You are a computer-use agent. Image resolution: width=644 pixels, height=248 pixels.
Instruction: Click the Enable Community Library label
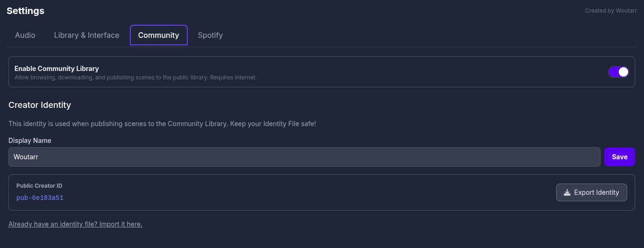tap(57, 69)
